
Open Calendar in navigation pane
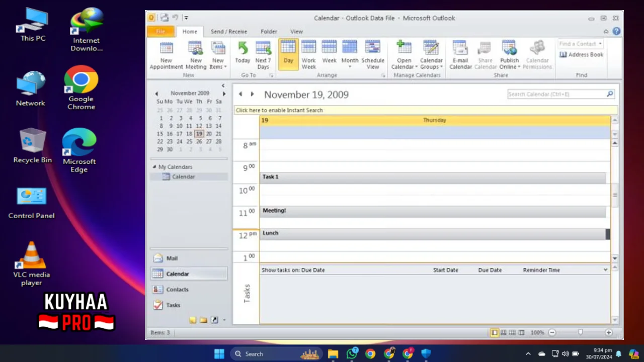pos(189,274)
